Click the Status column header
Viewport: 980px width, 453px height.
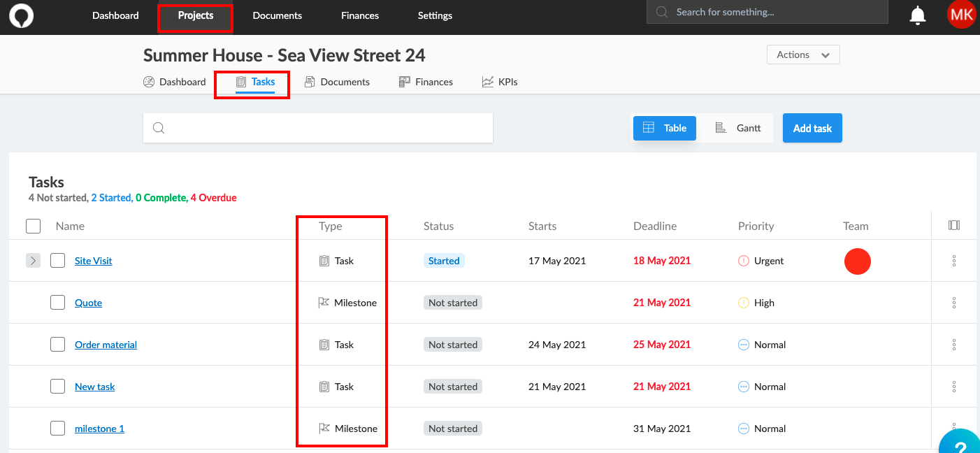(x=439, y=226)
